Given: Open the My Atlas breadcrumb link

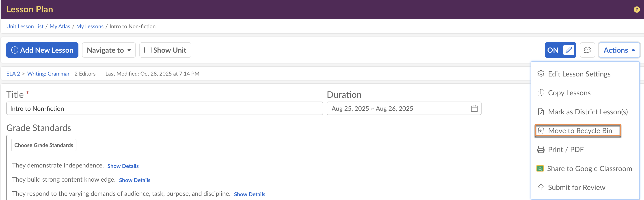Looking at the screenshot, I should 60,26.
